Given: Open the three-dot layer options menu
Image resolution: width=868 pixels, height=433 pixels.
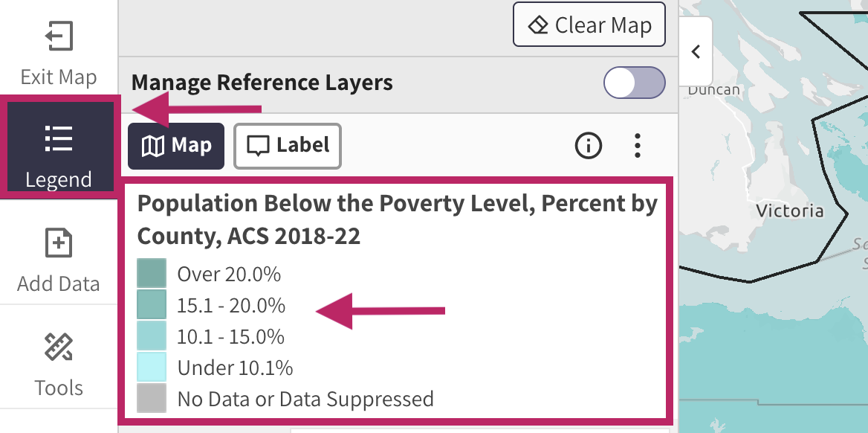Looking at the screenshot, I should [637, 146].
